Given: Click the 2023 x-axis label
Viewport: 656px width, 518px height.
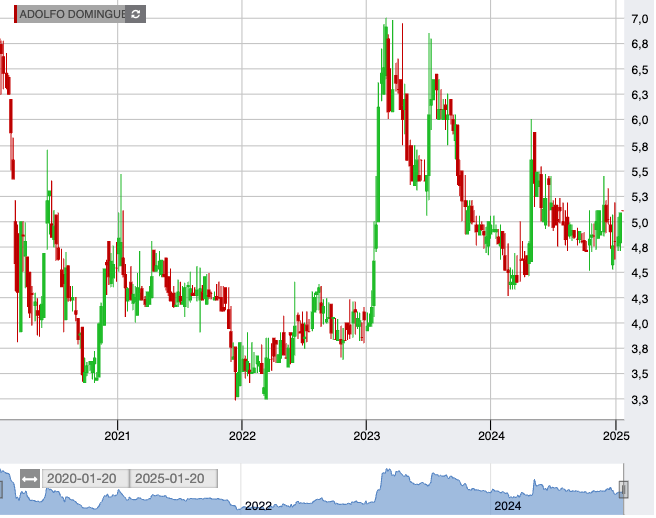Looking at the screenshot, I should [x=366, y=436].
